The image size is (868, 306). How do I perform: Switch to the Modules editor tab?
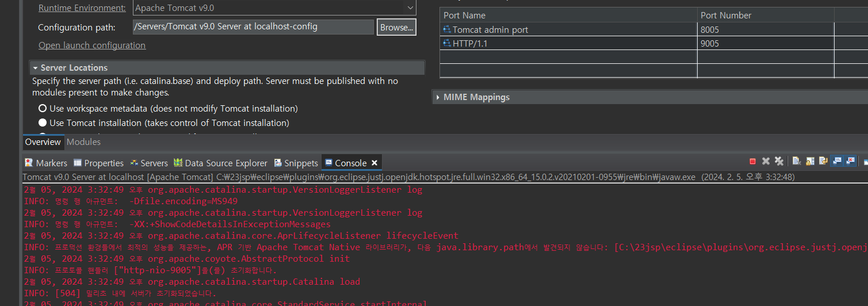point(83,141)
